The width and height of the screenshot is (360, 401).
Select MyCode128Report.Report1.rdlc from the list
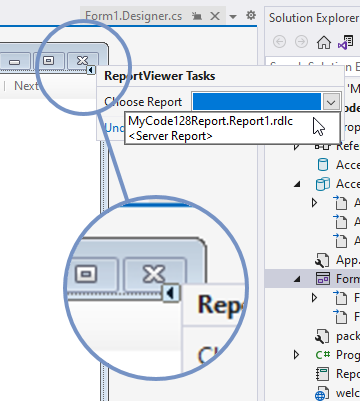pyautogui.click(x=211, y=121)
